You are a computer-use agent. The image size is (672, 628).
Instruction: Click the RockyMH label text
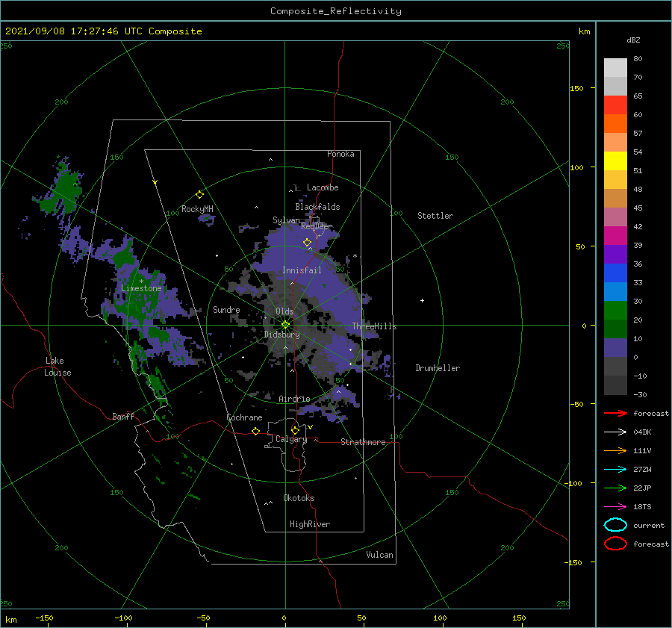196,209
